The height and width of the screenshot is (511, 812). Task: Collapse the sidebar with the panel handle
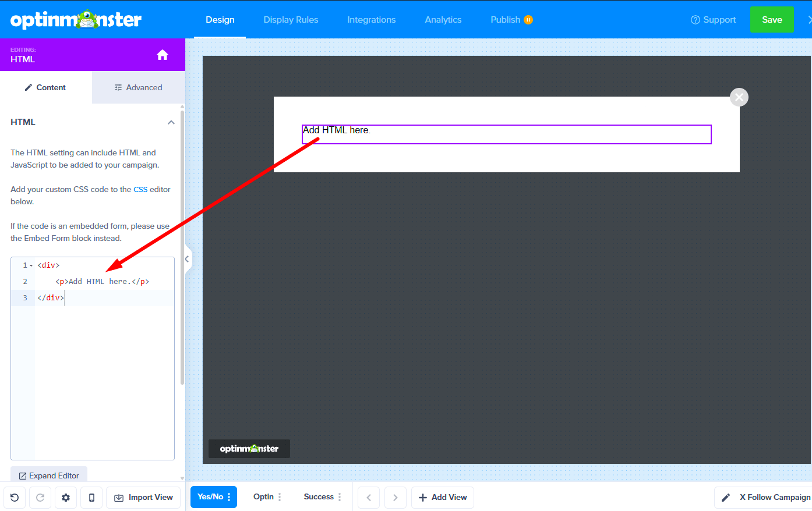188,259
